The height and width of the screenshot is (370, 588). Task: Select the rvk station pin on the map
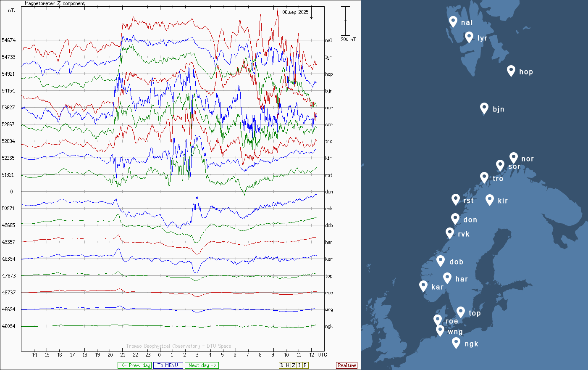coord(450,233)
